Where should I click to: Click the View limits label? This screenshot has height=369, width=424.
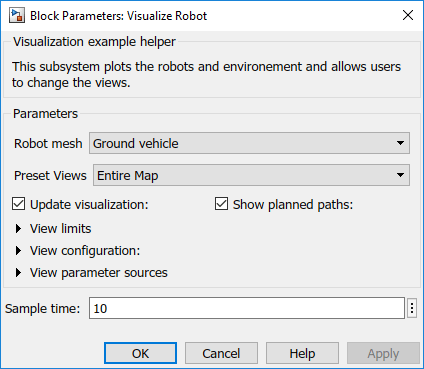(60, 228)
